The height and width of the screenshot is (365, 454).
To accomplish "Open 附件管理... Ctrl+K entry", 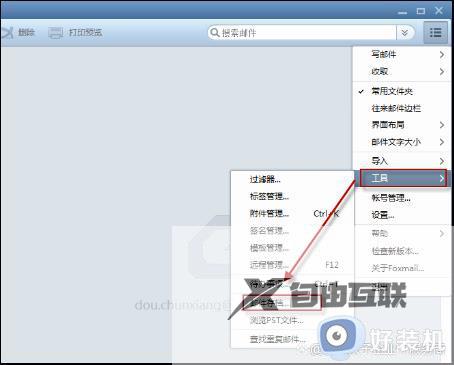I will coord(292,213).
